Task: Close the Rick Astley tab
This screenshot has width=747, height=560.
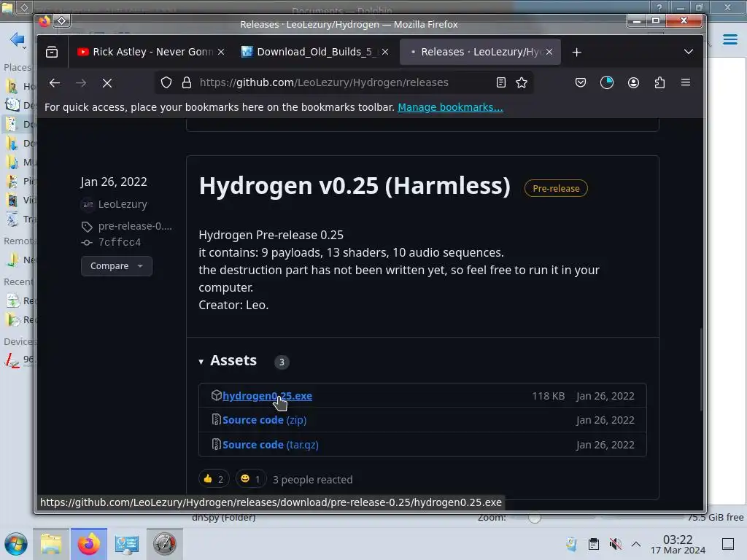Action: coord(221,52)
